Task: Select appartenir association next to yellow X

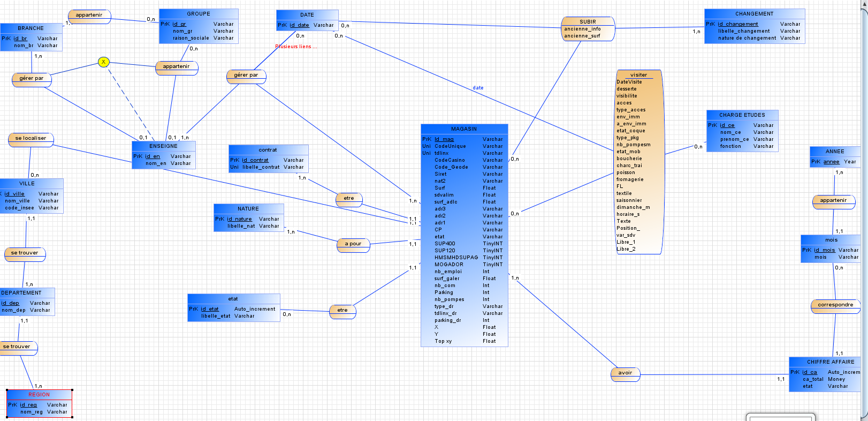Action: (176, 67)
